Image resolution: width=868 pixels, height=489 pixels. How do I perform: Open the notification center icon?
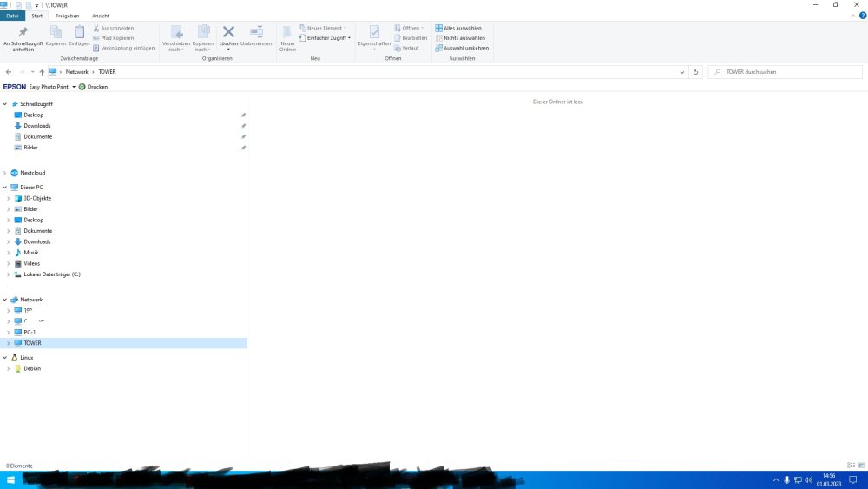pyautogui.click(x=853, y=480)
